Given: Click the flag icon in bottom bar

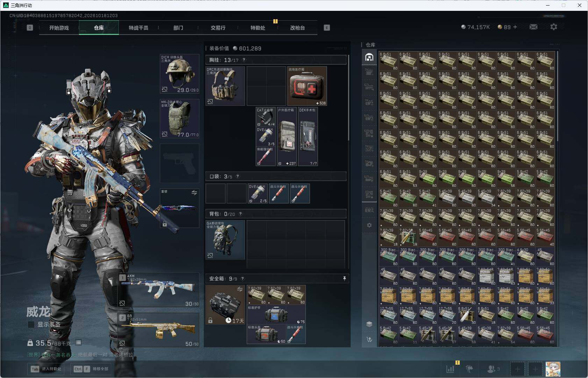Looking at the screenshot, I should tap(469, 369).
